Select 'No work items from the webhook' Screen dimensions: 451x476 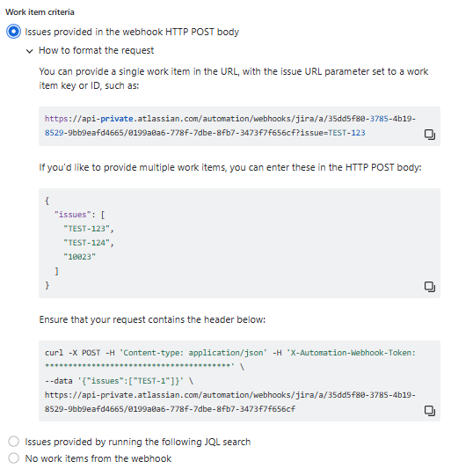click(x=14, y=458)
